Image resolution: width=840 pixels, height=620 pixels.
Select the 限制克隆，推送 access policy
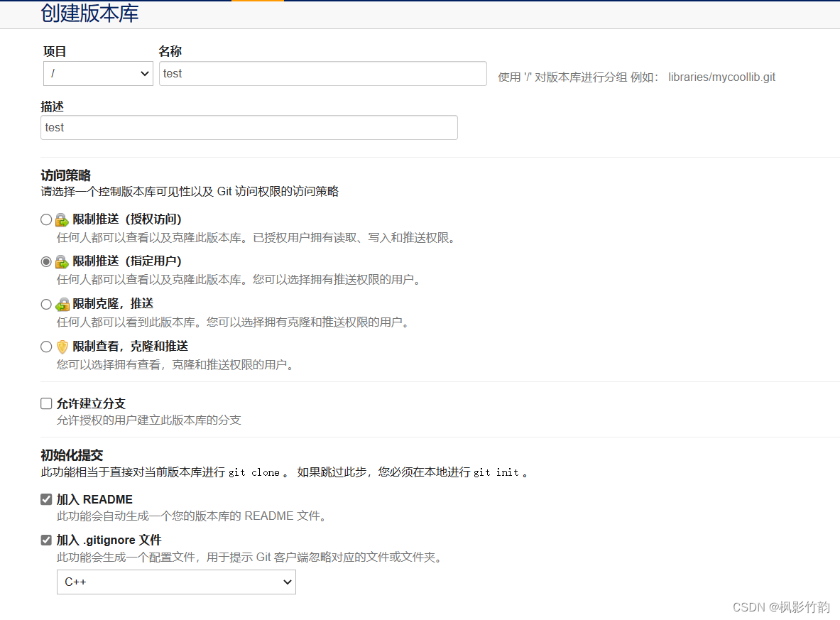click(45, 304)
